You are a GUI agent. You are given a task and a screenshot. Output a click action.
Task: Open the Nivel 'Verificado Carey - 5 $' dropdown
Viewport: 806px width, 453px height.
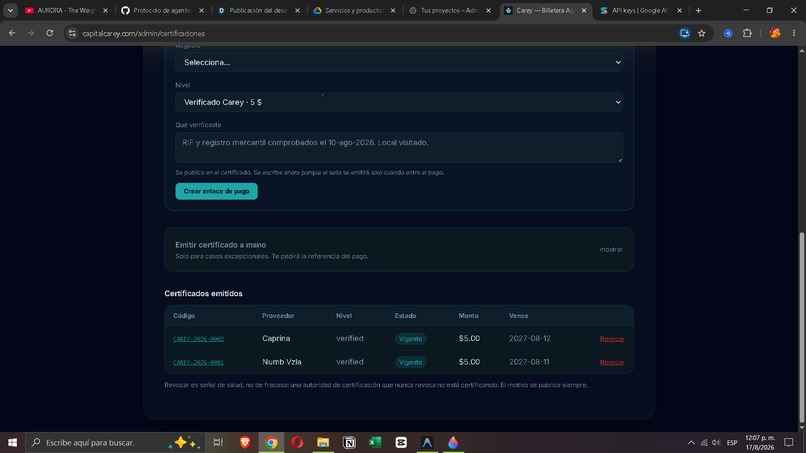tap(399, 102)
